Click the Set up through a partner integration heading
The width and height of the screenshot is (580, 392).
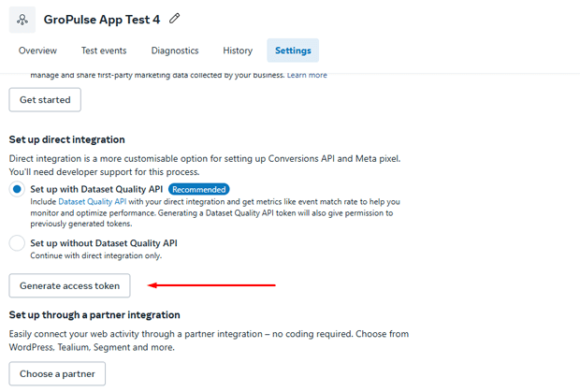94,314
